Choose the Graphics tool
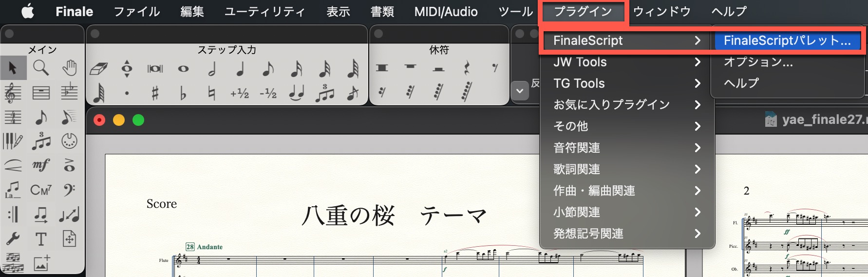The height and width of the screenshot is (277, 868). click(x=41, y=263)
